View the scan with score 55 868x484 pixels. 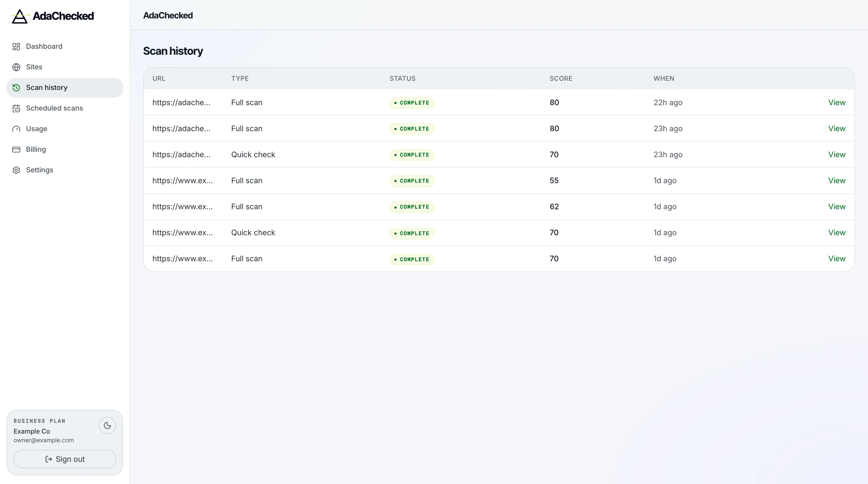837,180
